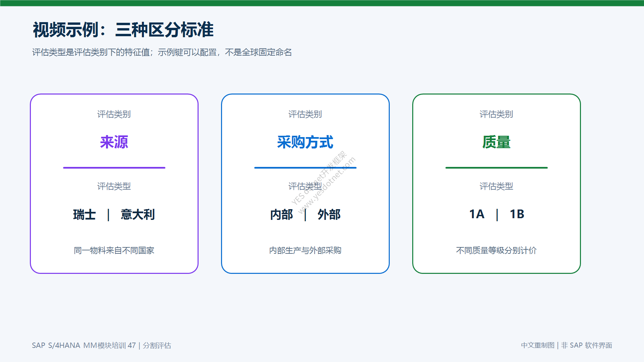This screenshot has width=644, height=362.
Task: Select the description 不同质量等级分别计价
Action: click(x=496, y=250)
